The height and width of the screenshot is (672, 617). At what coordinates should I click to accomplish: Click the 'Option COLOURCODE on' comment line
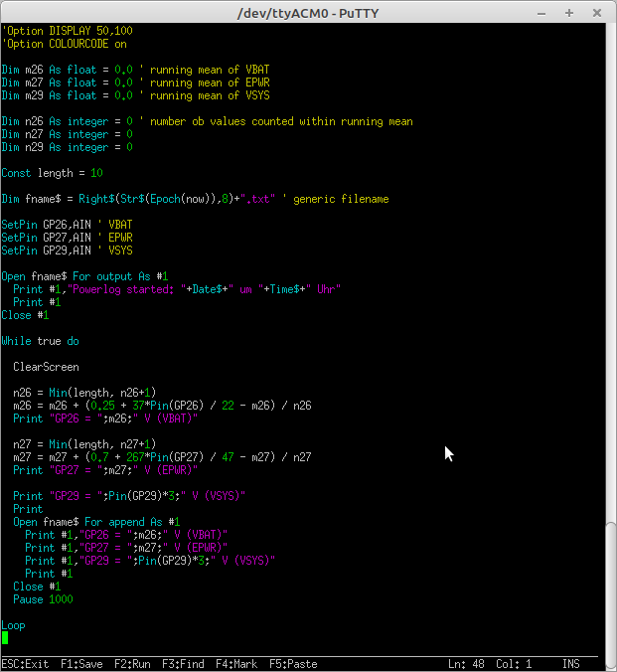click(x=66, y=44)
